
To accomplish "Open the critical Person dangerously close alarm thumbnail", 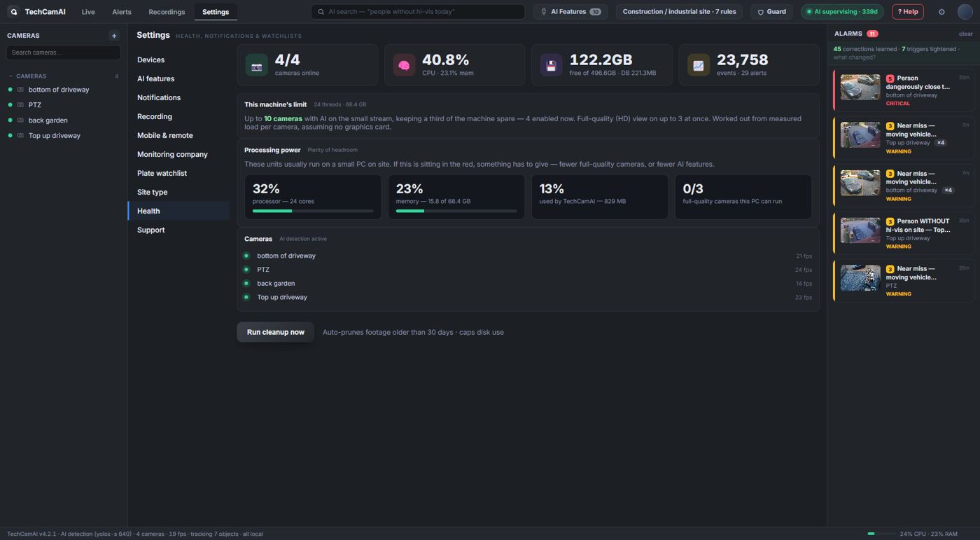I will 860,88.
